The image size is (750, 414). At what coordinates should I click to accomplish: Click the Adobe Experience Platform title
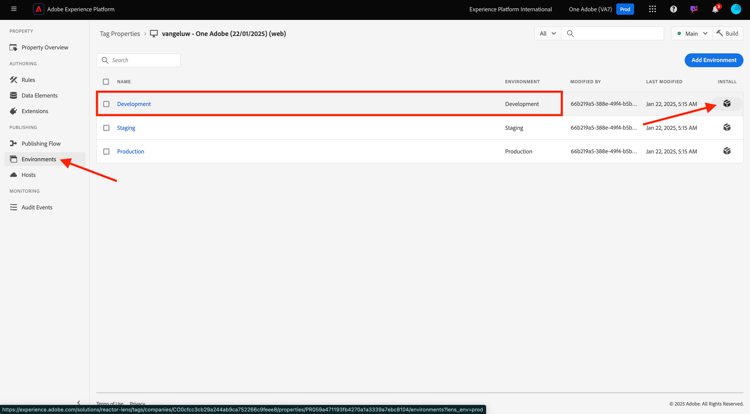tap(81, 9)
